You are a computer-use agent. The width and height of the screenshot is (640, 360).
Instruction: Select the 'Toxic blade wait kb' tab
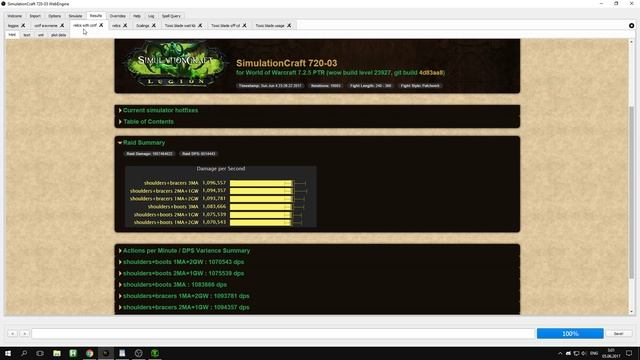(x=180, y=25)
